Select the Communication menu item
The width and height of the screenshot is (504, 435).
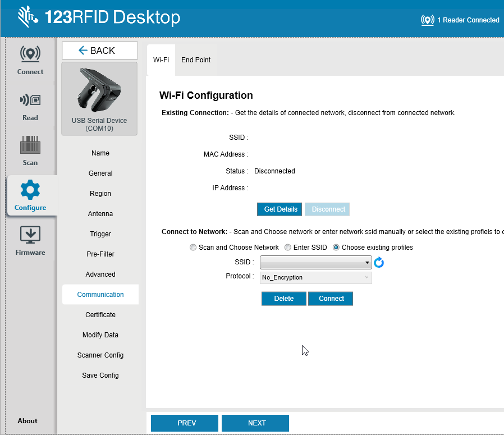pyautogui.click(x=100, y=295)
